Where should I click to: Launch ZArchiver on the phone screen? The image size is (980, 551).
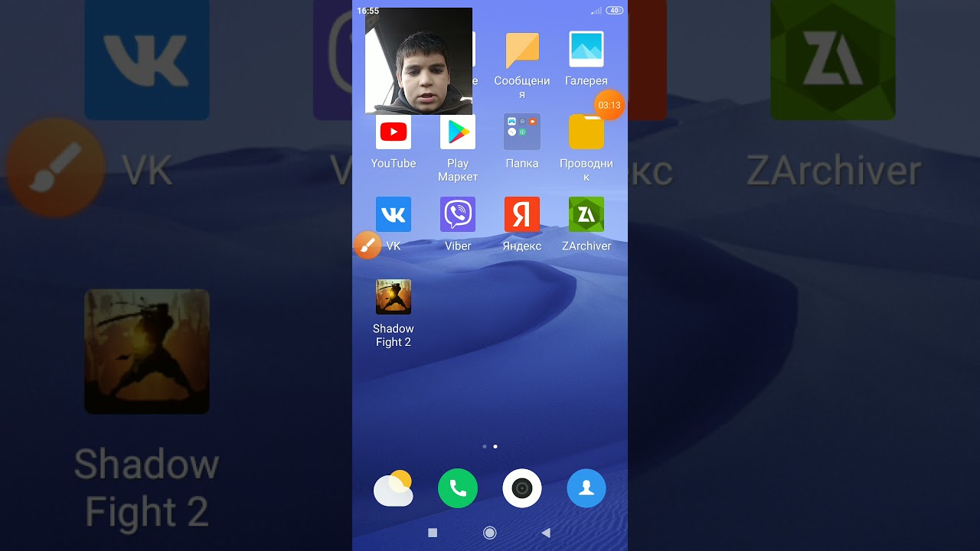586,214
